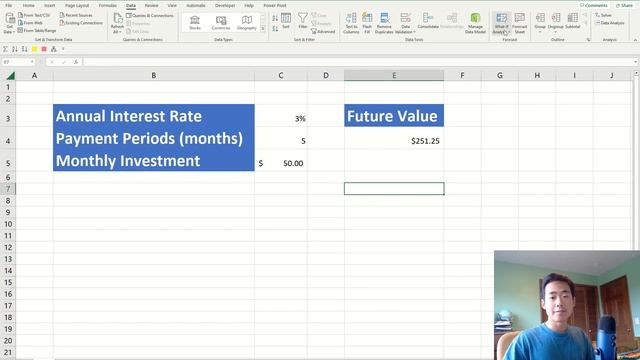Switch to the Power Pivot tab
Image resolution: width=640 pixels, height=360 pixels.
tap(275, 6)
